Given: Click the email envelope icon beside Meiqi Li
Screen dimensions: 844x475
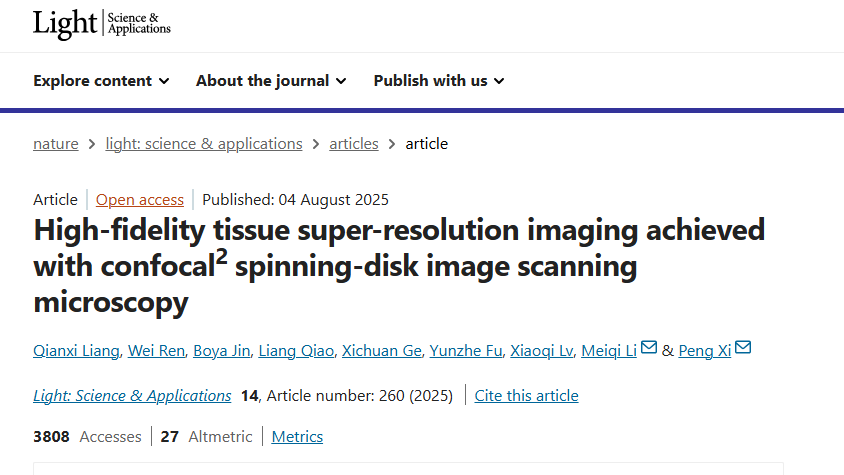Looking at the screenshot, I should point(649,349).
